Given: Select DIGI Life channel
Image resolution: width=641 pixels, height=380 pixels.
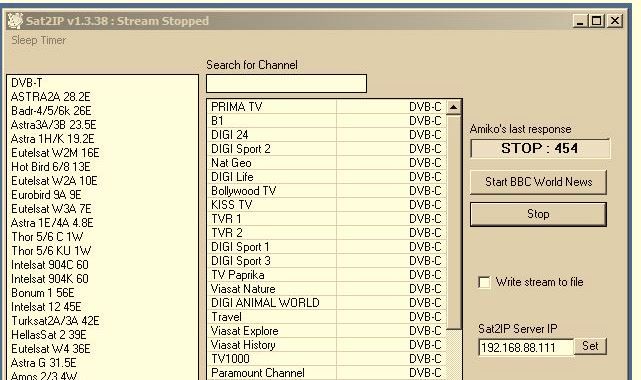Looking at the screenshot, I should [327, 177].
